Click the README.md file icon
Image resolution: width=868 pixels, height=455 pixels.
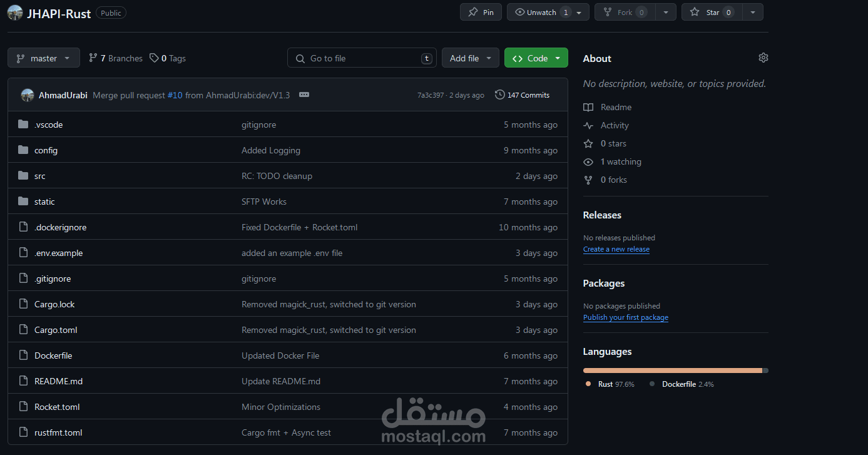24,381
